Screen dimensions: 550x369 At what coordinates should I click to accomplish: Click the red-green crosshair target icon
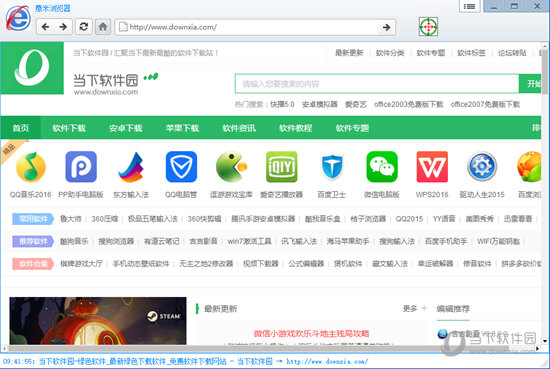click(428, 27)
